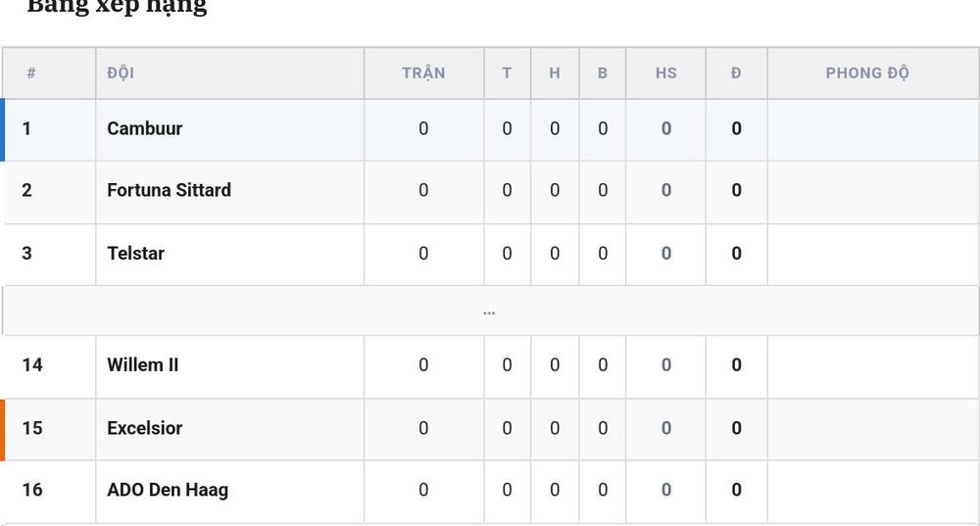This screenshot has height=526, width=980.
Task: Click the PHONG ĐỘ form header
Action: 867,73
